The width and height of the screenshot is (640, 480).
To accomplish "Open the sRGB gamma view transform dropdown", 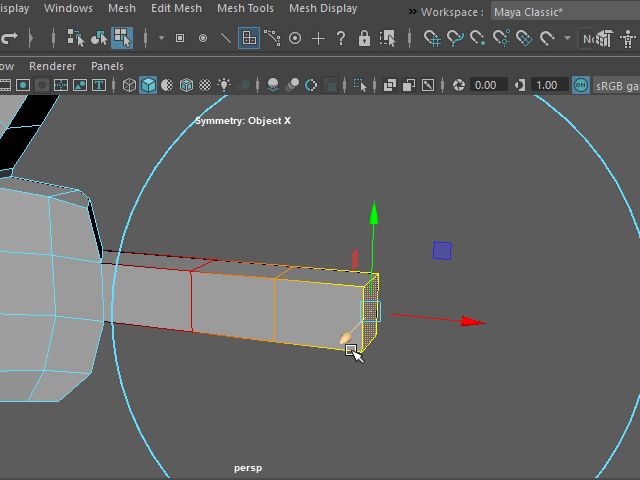I will [616, 85].
